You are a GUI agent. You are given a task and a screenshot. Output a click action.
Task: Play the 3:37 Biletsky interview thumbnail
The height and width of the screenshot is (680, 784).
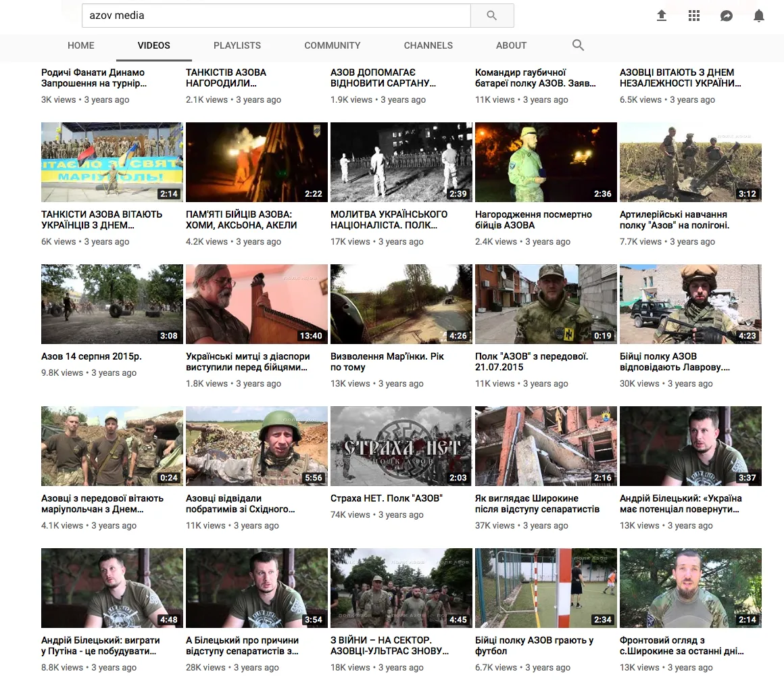pyautogui.click(x=691, y=446)
